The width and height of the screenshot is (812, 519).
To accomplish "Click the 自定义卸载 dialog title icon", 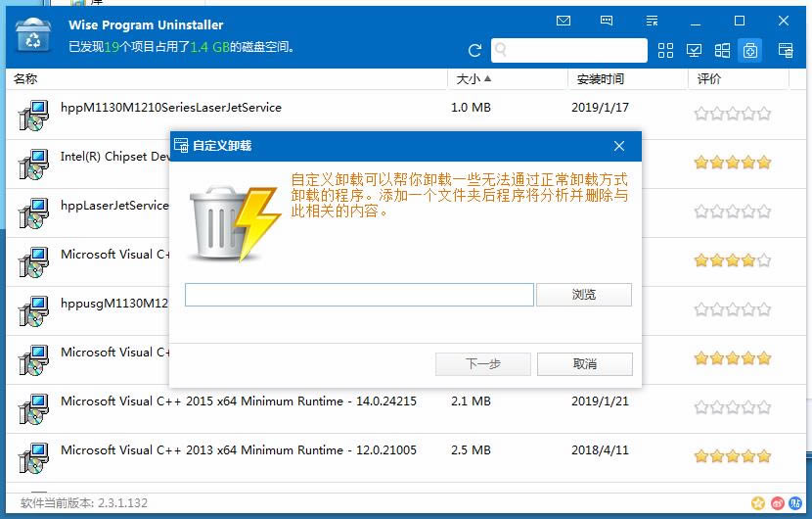I will [x=181, y=145].
